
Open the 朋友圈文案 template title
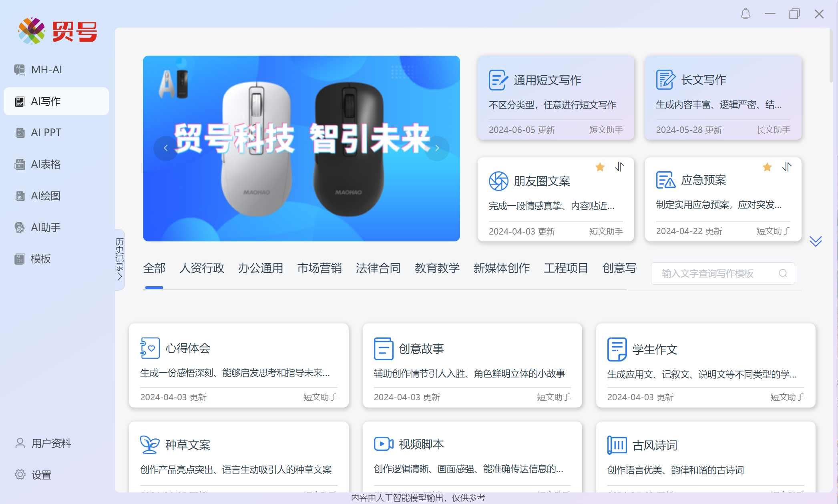[x=542, y=181]
